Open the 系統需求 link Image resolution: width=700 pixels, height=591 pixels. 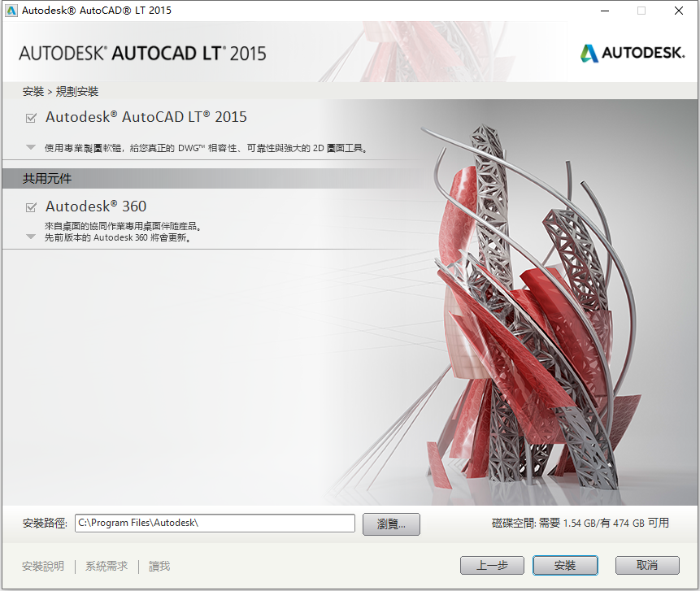click(107, 566)
